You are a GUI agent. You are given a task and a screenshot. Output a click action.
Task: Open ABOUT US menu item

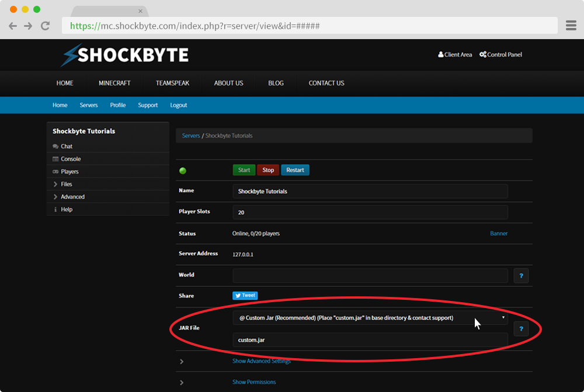coord(228,83)
